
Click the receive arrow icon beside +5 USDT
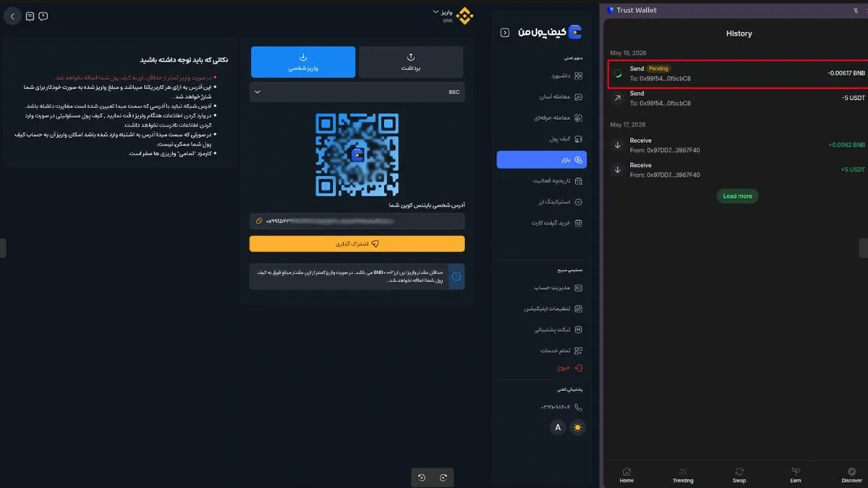(618, 170)
